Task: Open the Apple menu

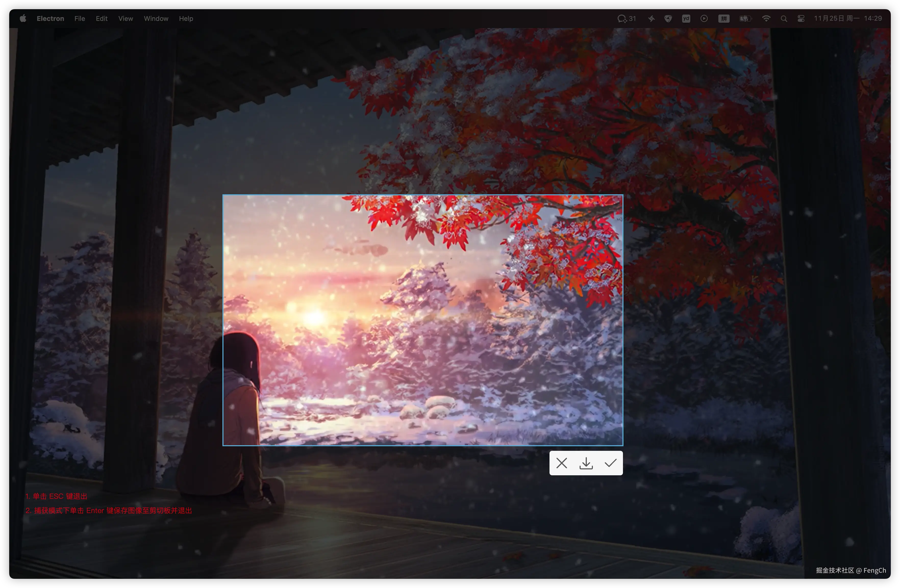Action: coord(23,19)
